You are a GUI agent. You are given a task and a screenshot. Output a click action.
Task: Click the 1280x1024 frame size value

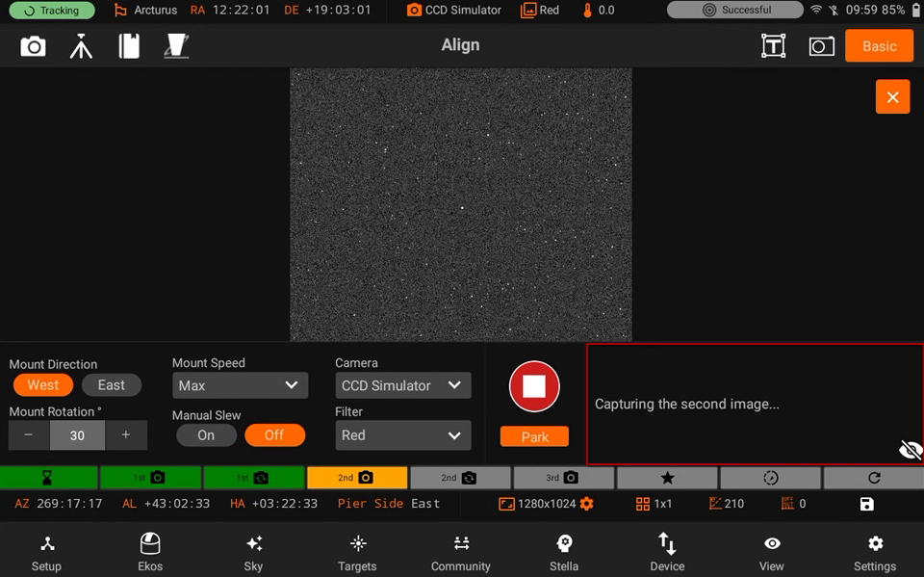pyautogui.click(x=547, y=504)
